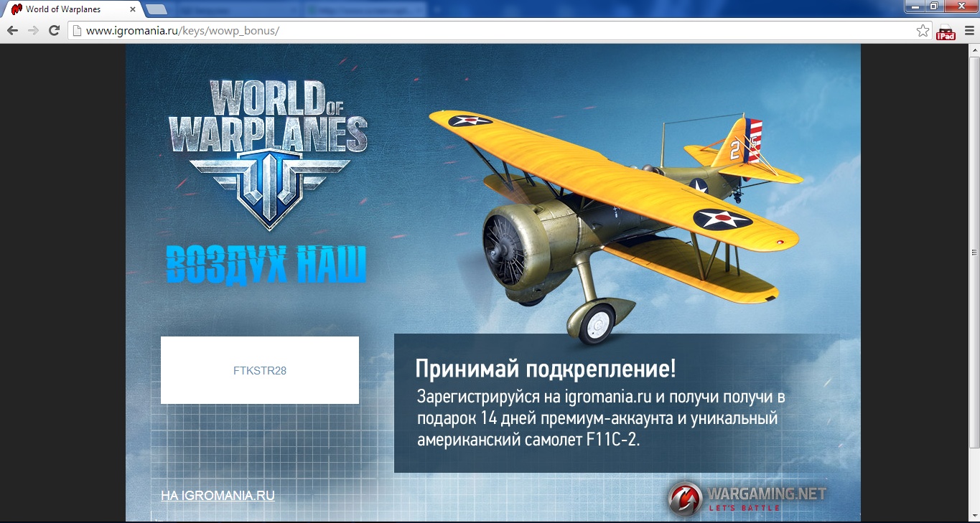Close the World of Warplanes tab

133,9
